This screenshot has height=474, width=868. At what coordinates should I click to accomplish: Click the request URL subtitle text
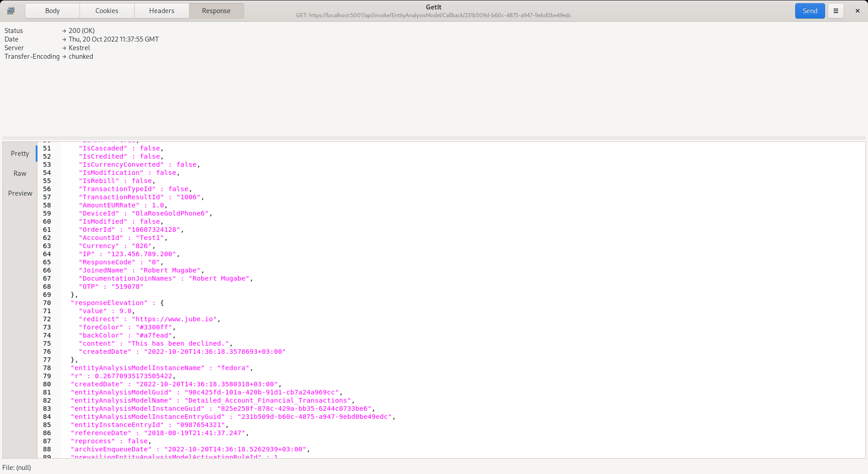tap(434, 15)
